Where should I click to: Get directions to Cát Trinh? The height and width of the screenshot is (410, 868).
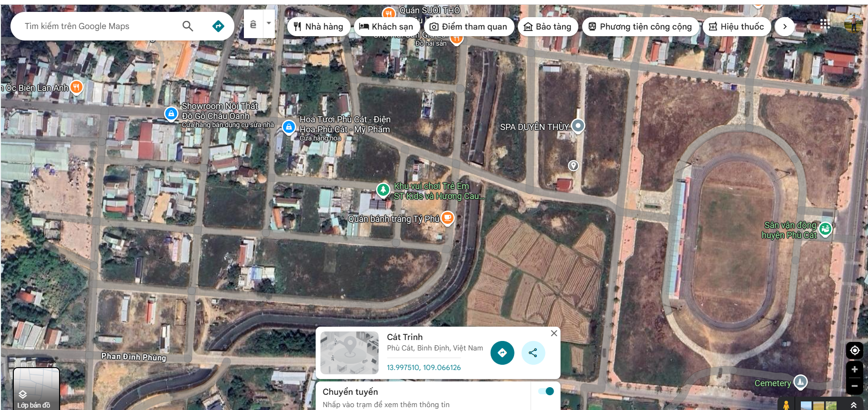(502, 353)
